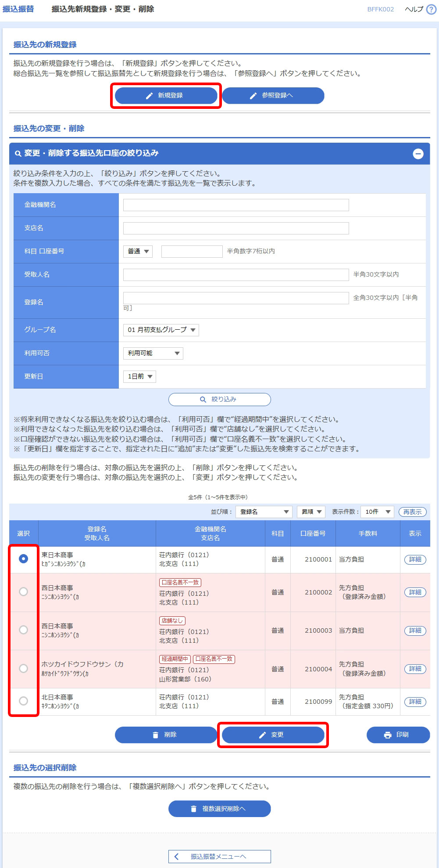
Task: Click the 手数料 column header
Action: click(368, 533)
